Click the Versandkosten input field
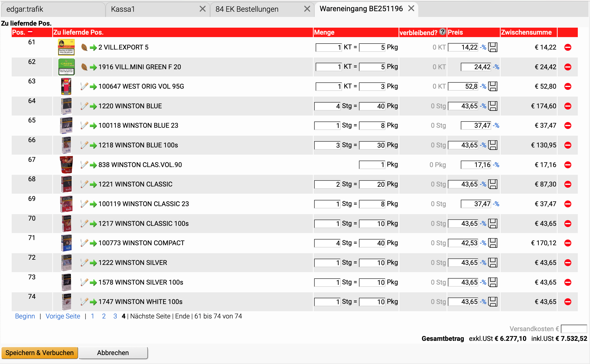The height and width of the screenshot is (364, 590). tap(574, 329)
